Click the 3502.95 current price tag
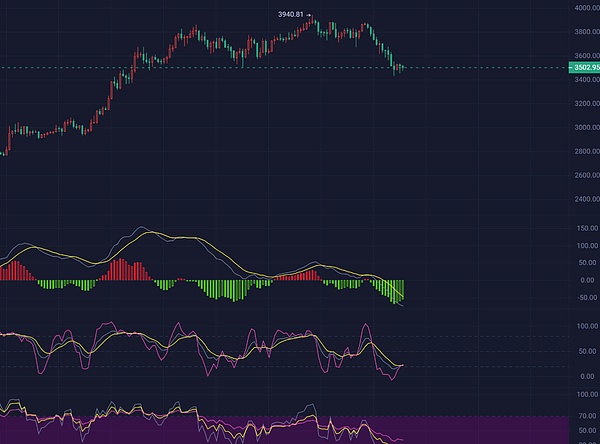The image size is (600, 444). (584, 68)
